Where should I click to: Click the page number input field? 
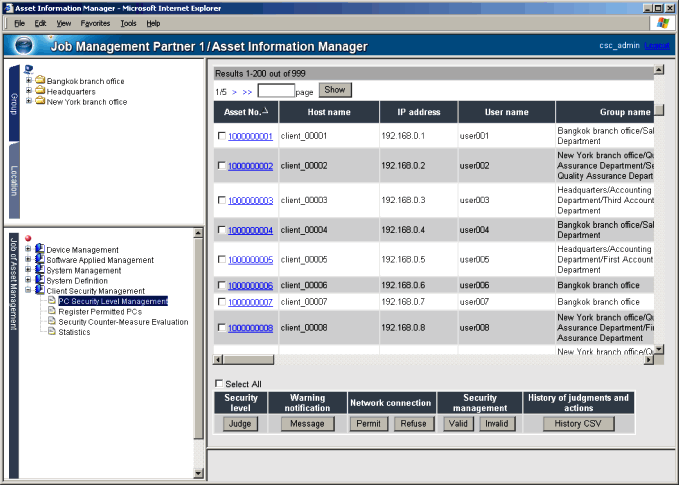click(x=275, y=90)
